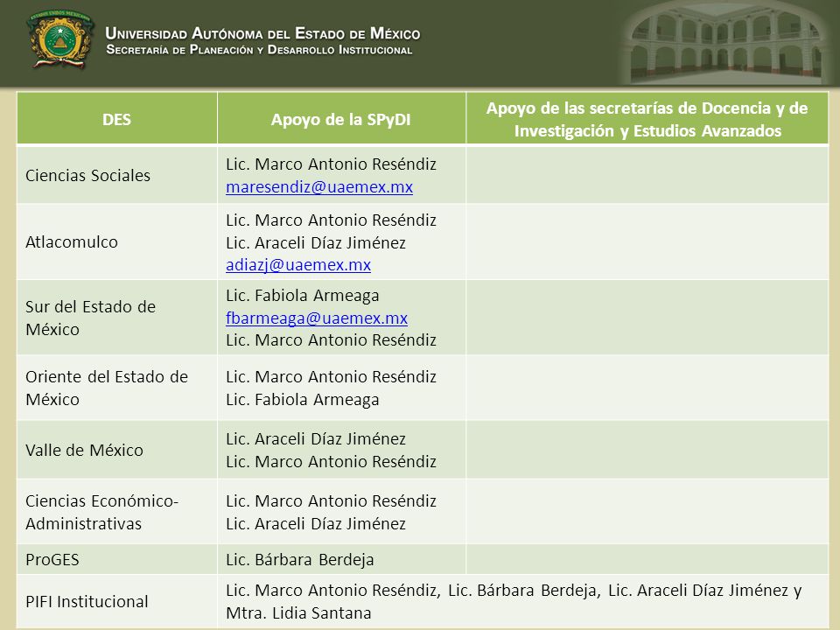Click the 'Oriente del Estado de México' cell
Screen dimensions: 840x630
point(116,388)
